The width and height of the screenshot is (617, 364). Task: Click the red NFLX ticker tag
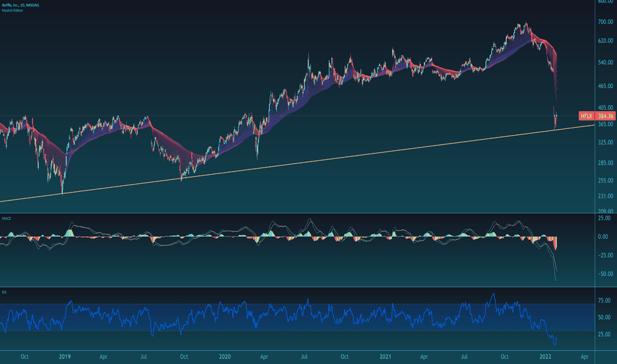(587, 116)
